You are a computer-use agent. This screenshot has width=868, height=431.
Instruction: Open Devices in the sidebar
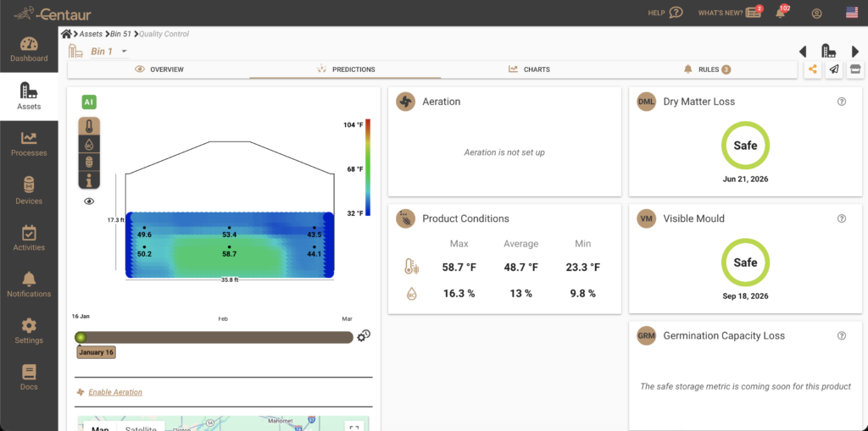(x=29, y=191)
